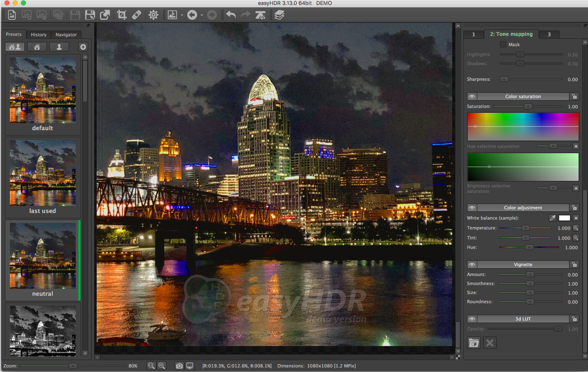Click the white back arrow circle icon
This screenshot has height=372, width=588.
click(x=192, y=15)
